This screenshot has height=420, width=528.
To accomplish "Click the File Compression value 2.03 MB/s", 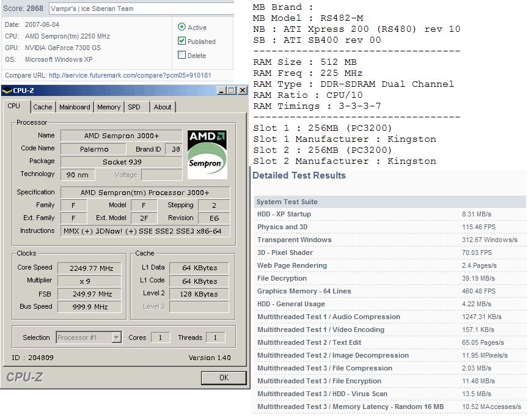I will 477,368.
